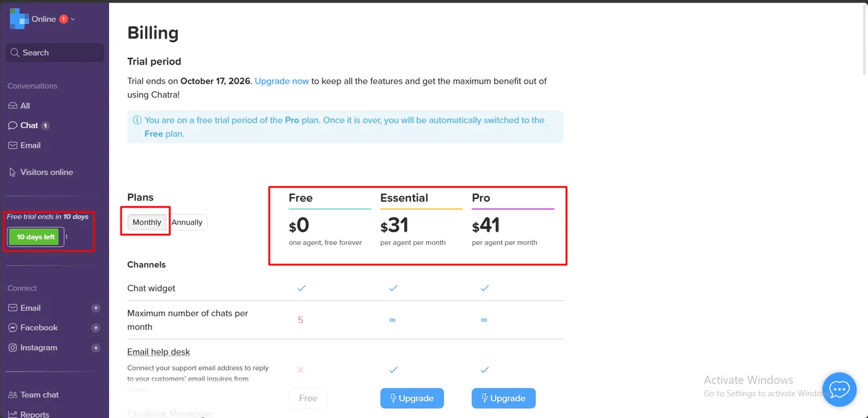Click the Chat widget checkmark under Free
This screenshot has height=418, width=868.
click(301, 288)
